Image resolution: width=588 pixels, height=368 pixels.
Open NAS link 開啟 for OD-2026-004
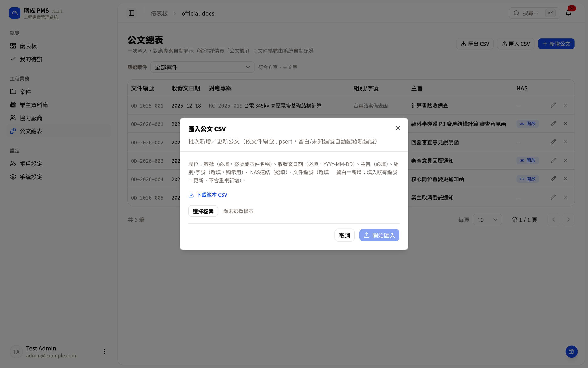pos(528,179)
